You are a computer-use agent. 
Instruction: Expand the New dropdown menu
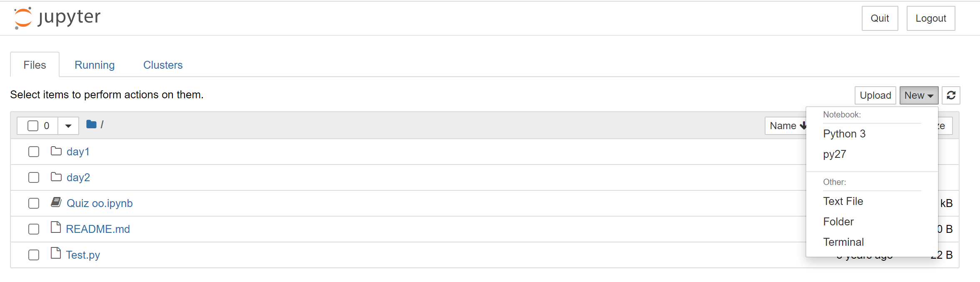click(919, 95)
